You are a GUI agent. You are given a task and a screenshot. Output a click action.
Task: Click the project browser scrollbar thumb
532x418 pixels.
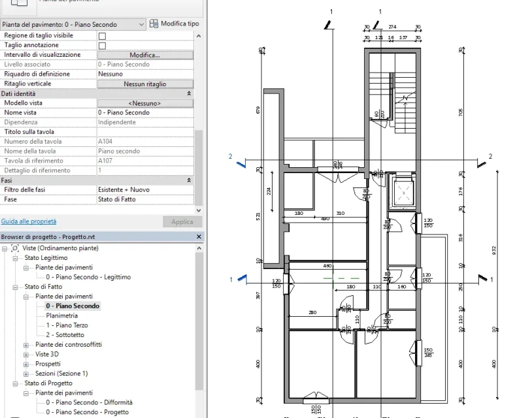[199, 321]
